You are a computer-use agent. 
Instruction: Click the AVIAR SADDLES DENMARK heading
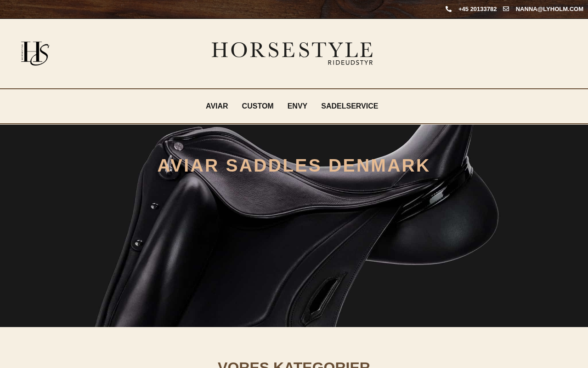point(294,166)
